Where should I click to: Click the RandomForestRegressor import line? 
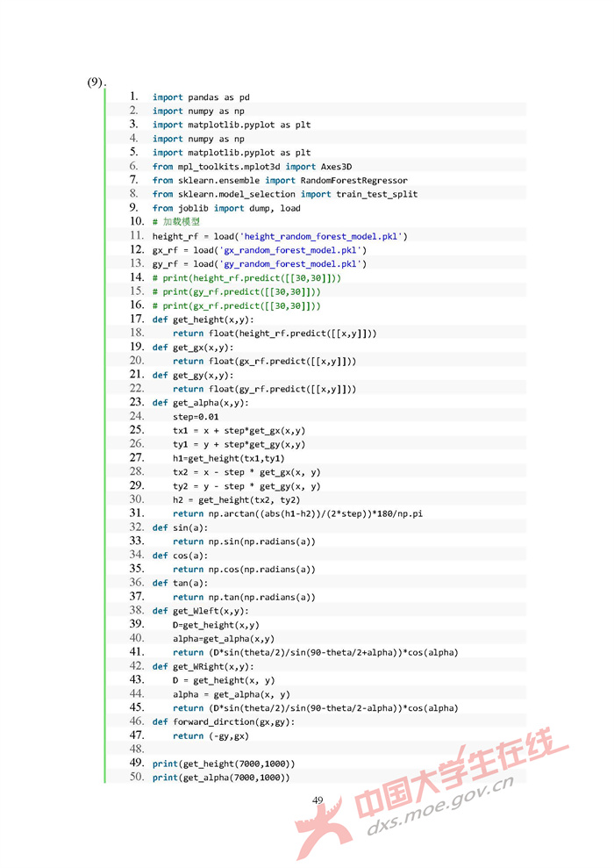(x=280, y=181)
